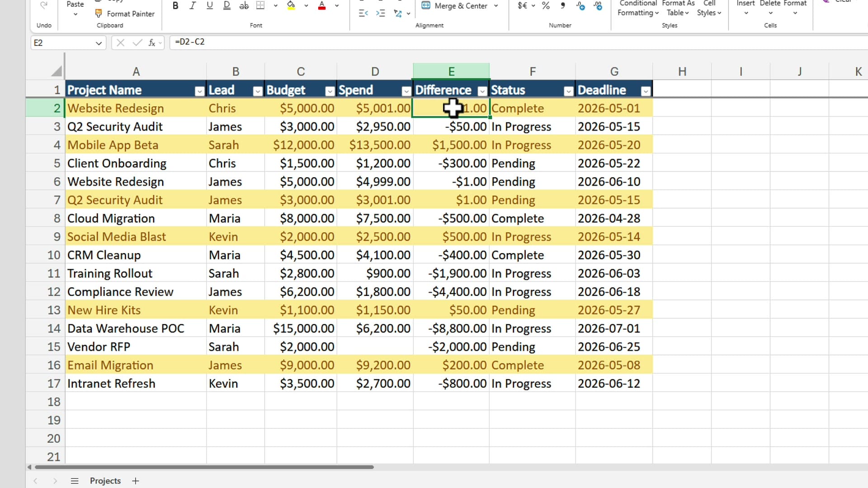Screen dimensions: 868x488
Task: Click the Insert Function fx icon
Action: click(x=152, y=43)
